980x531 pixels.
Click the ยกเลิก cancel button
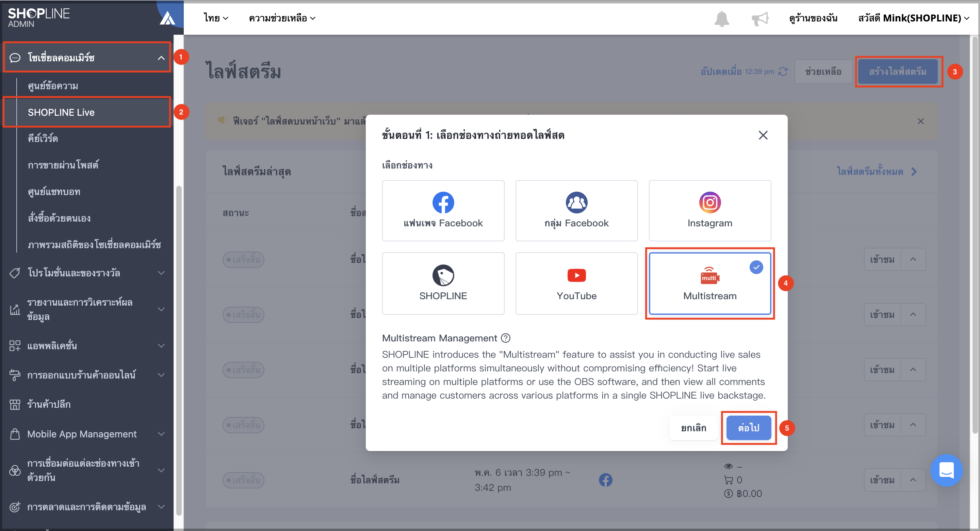(x=693, y=428)
